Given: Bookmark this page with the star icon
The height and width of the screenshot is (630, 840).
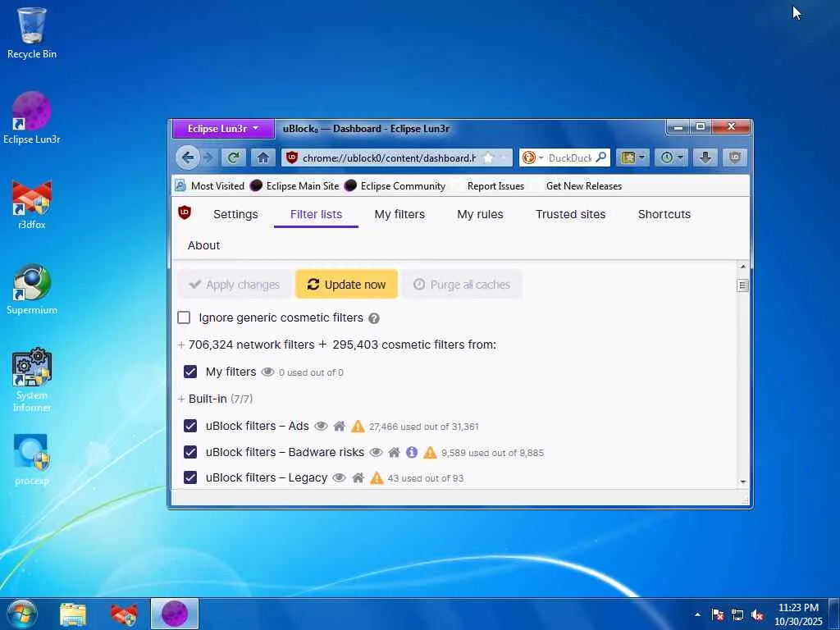Looking at the screenshot, I should click(x=487, y=157).
